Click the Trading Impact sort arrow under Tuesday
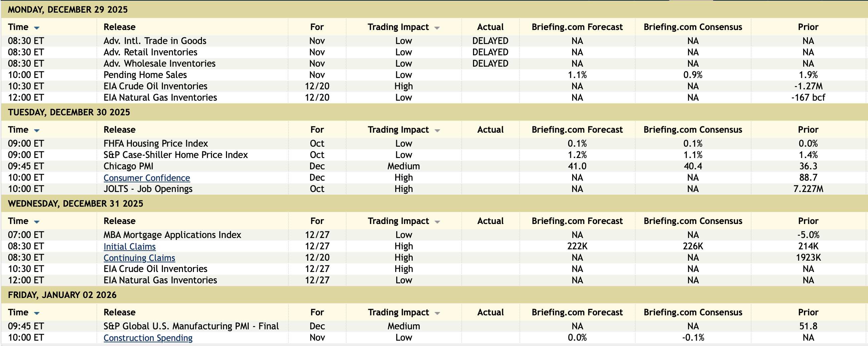The width and height of the screenshot is (868, 346). [x=437, y=131]
